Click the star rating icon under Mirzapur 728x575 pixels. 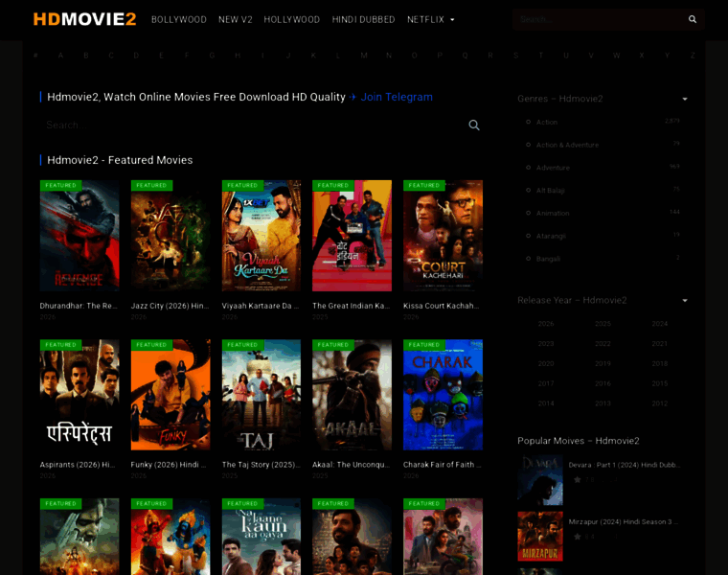[578, 537]
